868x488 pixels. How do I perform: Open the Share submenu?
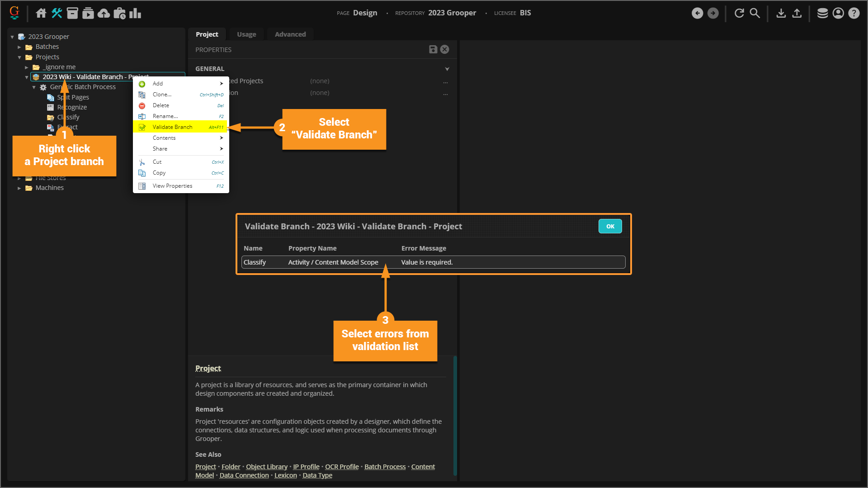[x=181, y=149]
